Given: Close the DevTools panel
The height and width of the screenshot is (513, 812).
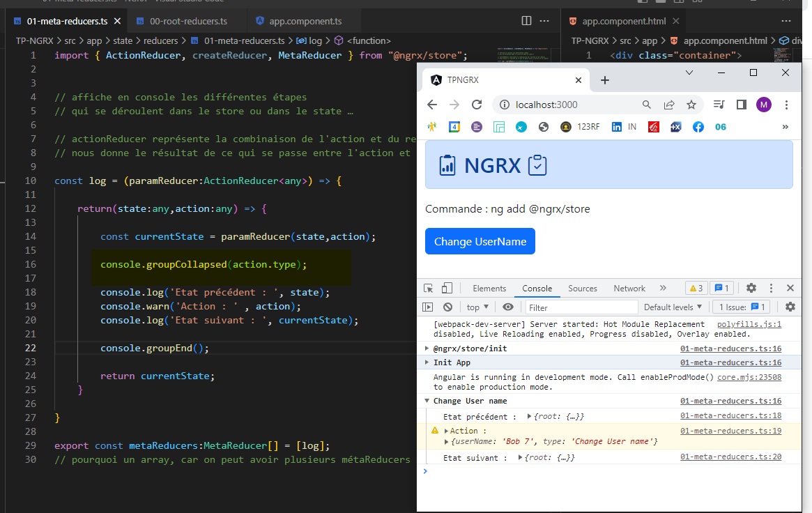Looking at the screenshot, I should click(790, 289).
